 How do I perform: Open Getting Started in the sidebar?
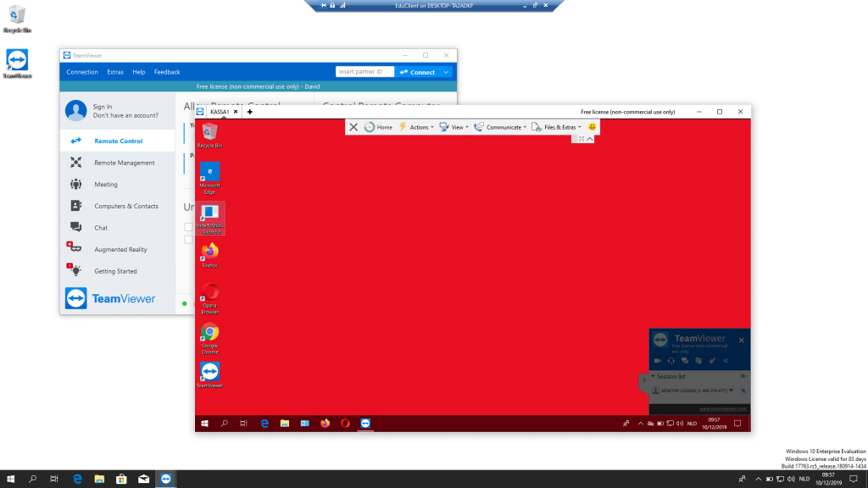tap(117, 271)
